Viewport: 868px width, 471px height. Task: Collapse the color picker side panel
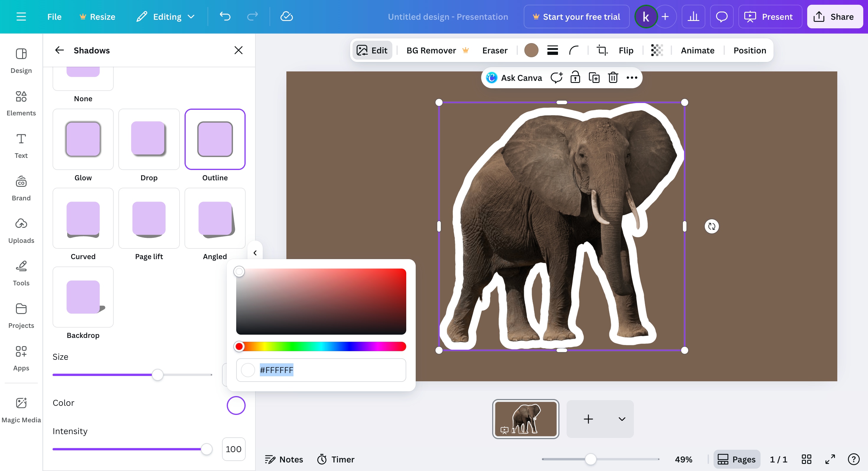point(255,253)
